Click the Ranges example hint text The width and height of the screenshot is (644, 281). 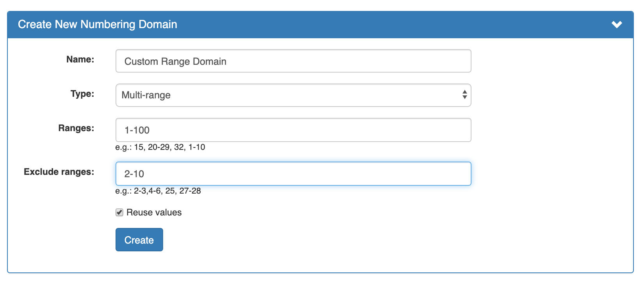pyautogui.click(x=160, y=147)
